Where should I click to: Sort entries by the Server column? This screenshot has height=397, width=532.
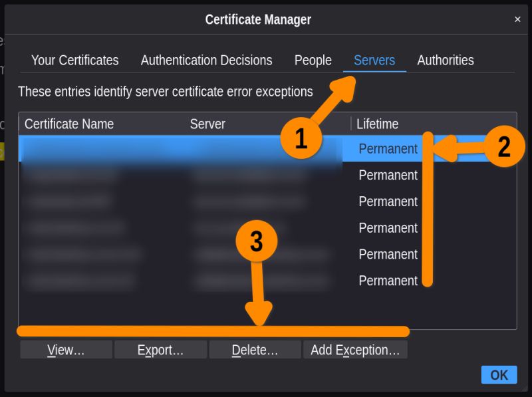point(207,124)
